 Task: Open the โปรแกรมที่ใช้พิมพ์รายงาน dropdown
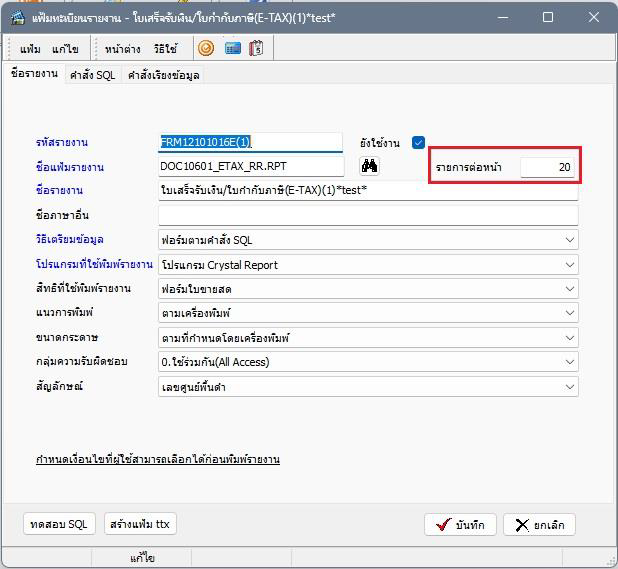click(569, 265)
